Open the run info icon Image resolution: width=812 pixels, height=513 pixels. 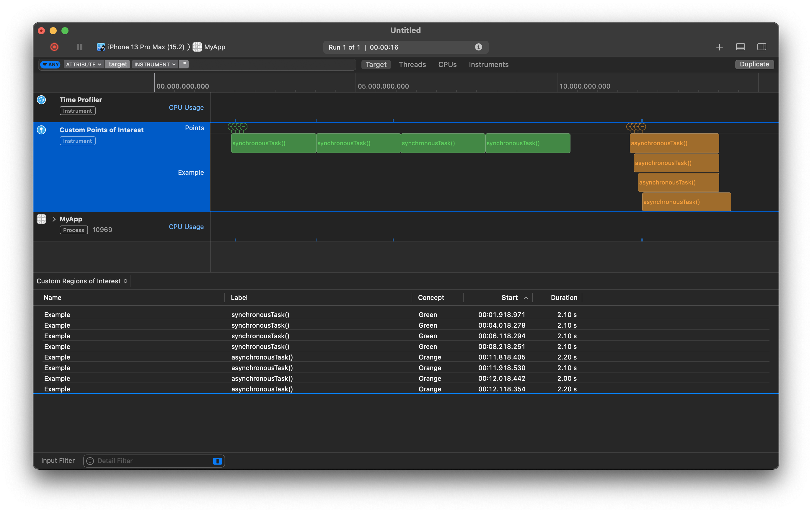[478, 47]
